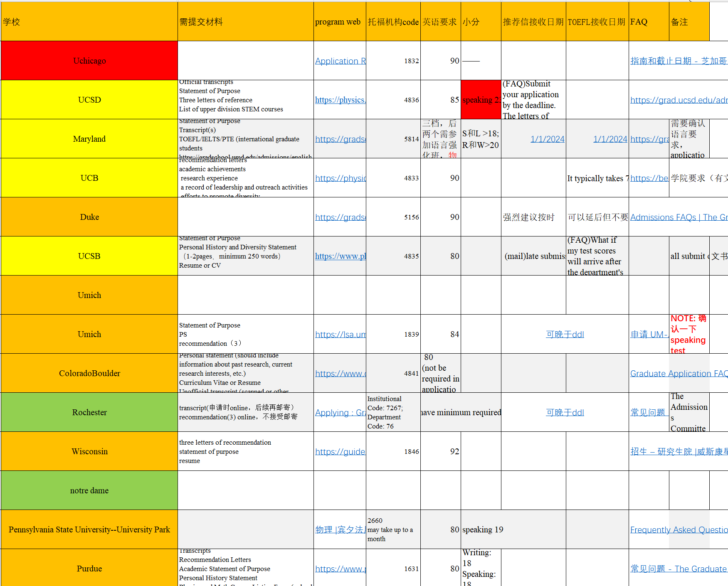Open Penn State's "Frequently Asked Questions" link

pyautogui.click(x=679, y=529)
